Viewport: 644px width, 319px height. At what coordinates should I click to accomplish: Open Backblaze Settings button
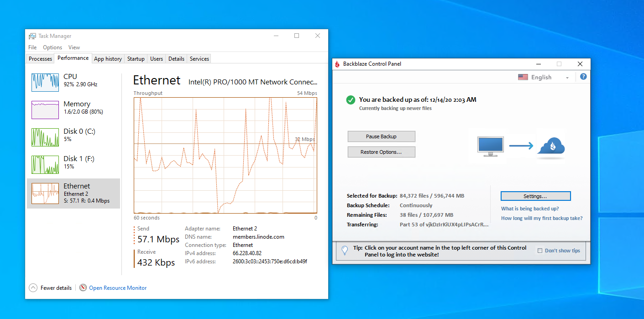(535, 196)
